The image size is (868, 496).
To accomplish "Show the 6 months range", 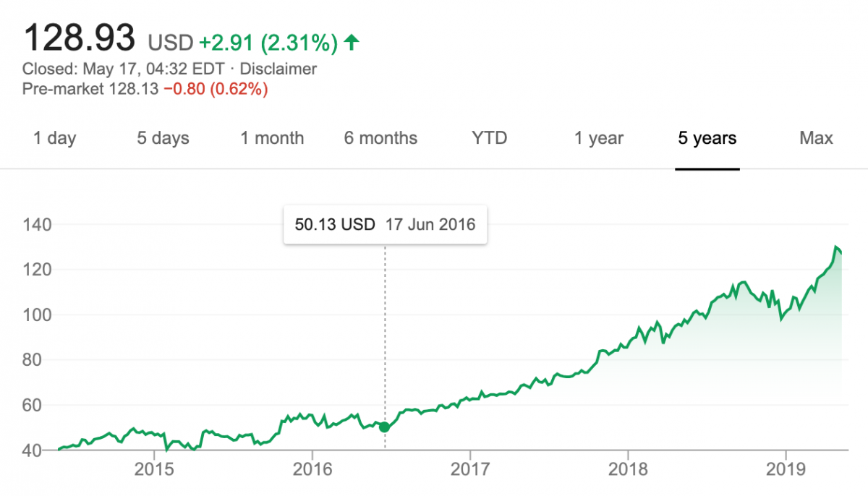I will (380, 138).
